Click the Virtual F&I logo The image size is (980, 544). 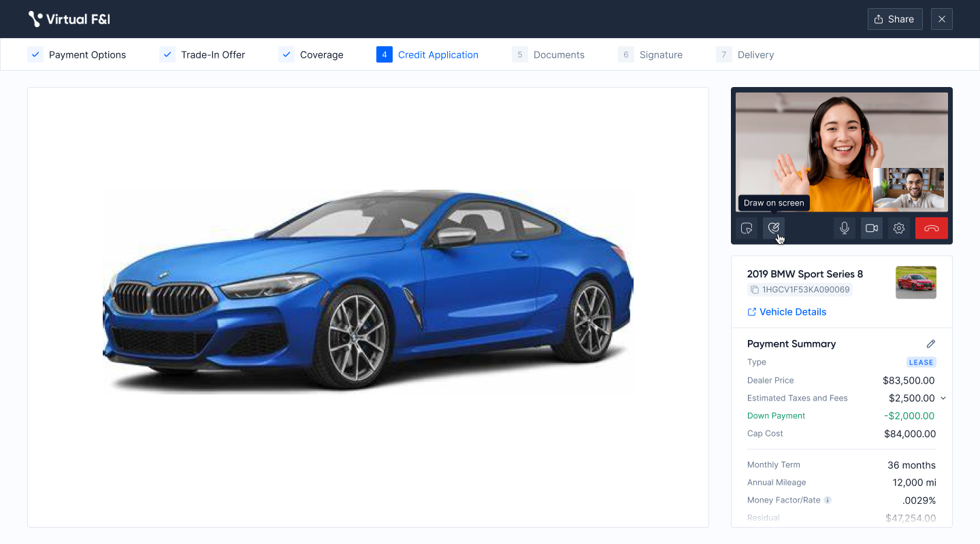pyautogui.click(x=69, y=19)
